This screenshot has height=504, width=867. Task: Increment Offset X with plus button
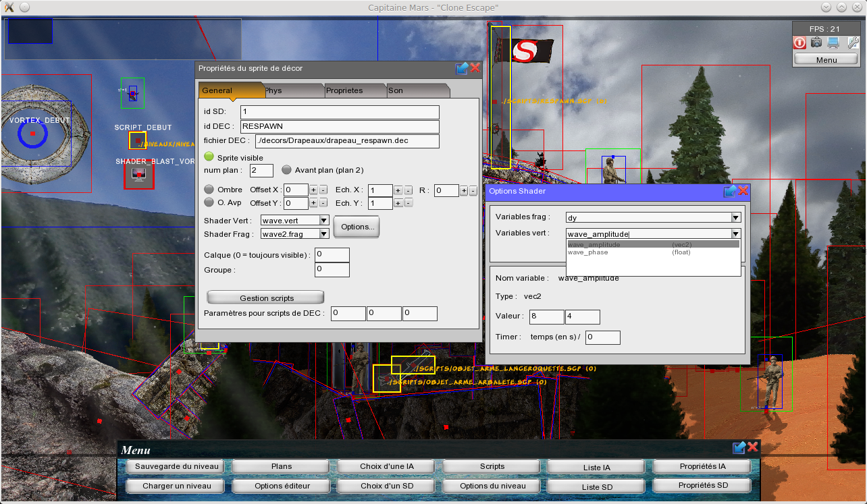tap(313, 190)
